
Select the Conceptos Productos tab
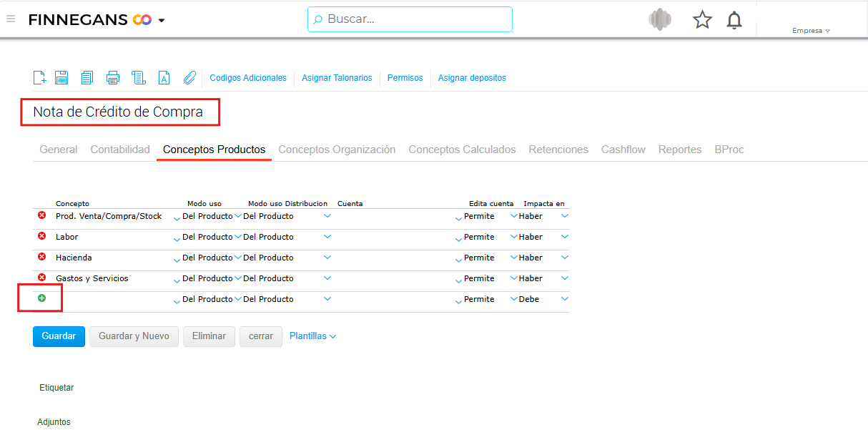214,150
